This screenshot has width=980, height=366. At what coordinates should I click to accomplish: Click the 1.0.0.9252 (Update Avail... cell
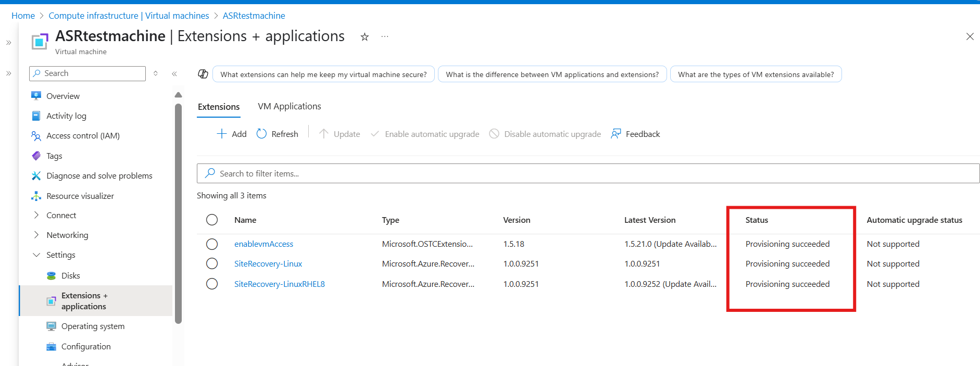click(x=670, y=284)
